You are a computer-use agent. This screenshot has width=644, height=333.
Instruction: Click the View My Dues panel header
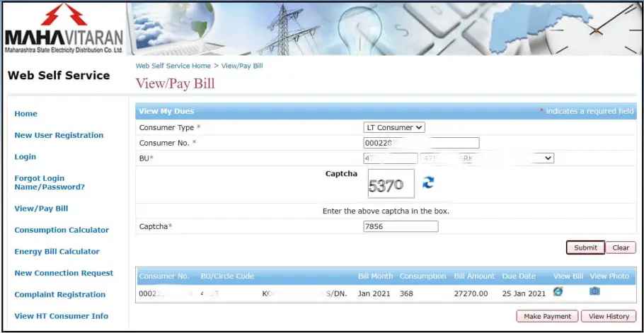386,111
